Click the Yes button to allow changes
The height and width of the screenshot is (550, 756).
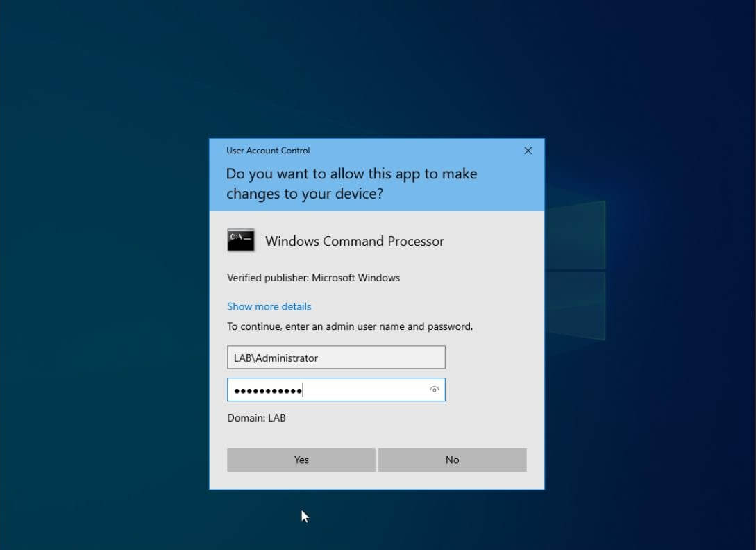click(x=301, y=460)
